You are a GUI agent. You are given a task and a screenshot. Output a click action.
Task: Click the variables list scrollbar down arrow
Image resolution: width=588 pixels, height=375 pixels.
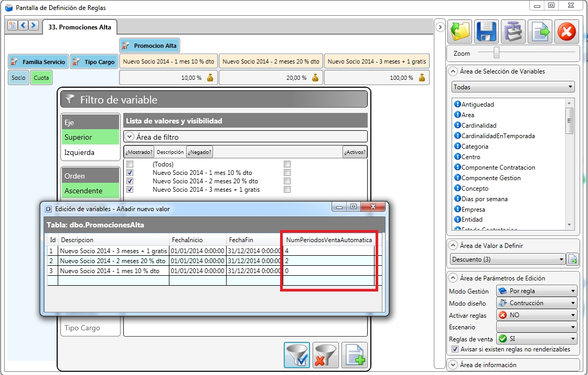[x=569, y=225]
